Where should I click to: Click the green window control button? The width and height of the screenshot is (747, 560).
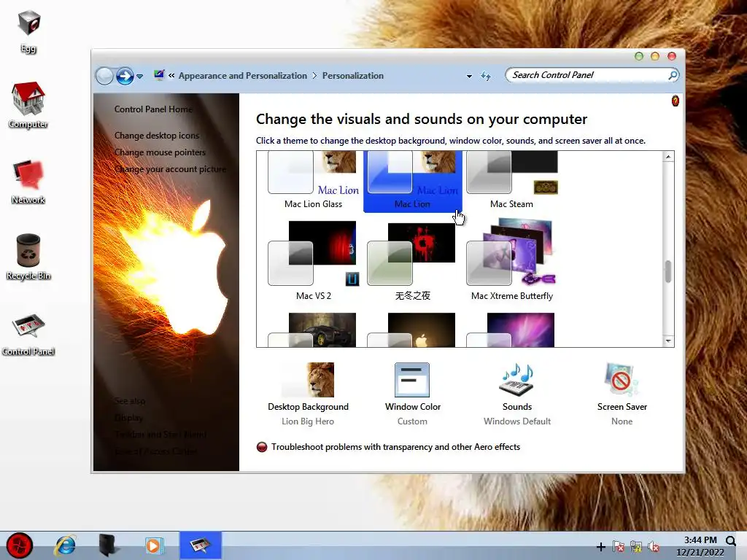(639, 56)
